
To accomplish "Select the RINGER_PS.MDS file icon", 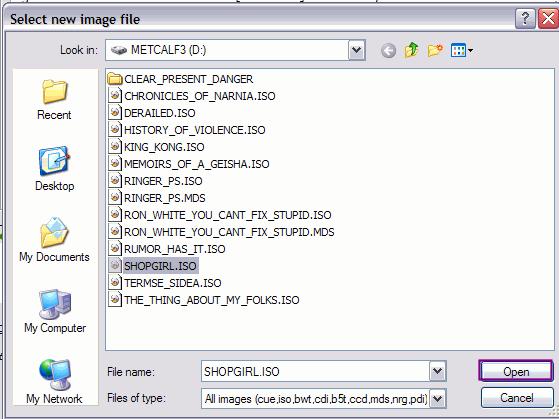I will [114, 198].
